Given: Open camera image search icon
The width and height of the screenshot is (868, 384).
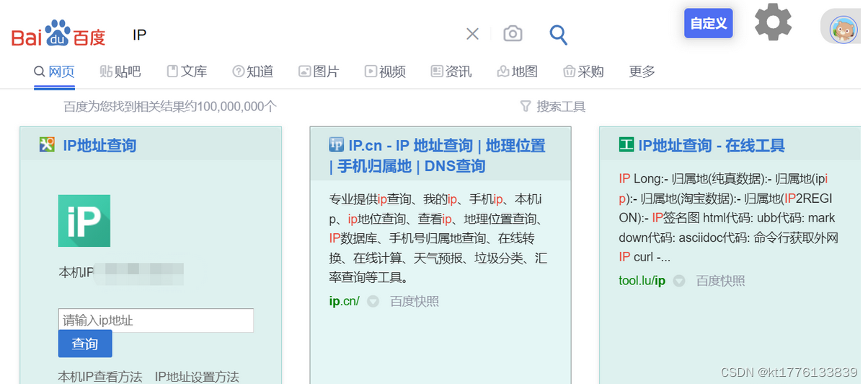Looking at the screenshot, I should pyautogui.click(x=513, y=34).
